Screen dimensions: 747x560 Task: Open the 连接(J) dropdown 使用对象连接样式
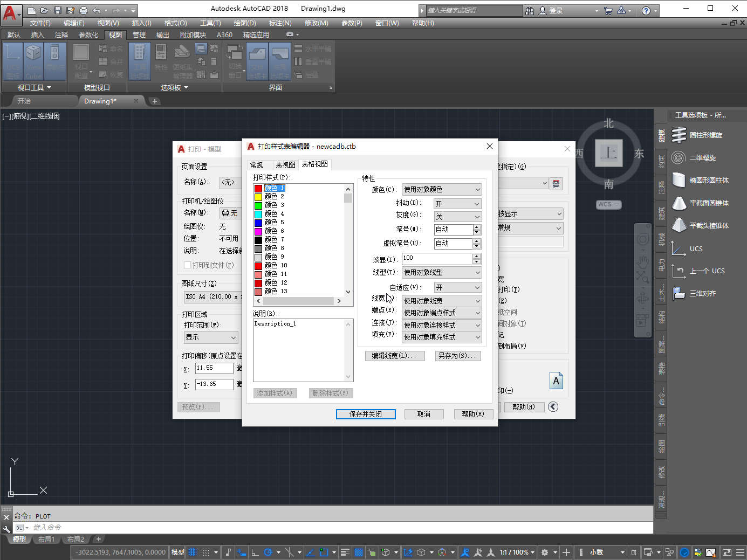tap(442, 325)
